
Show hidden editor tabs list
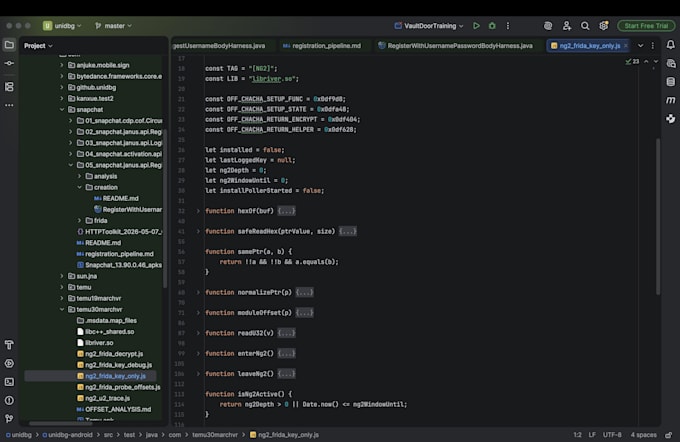tap(641, 46)
